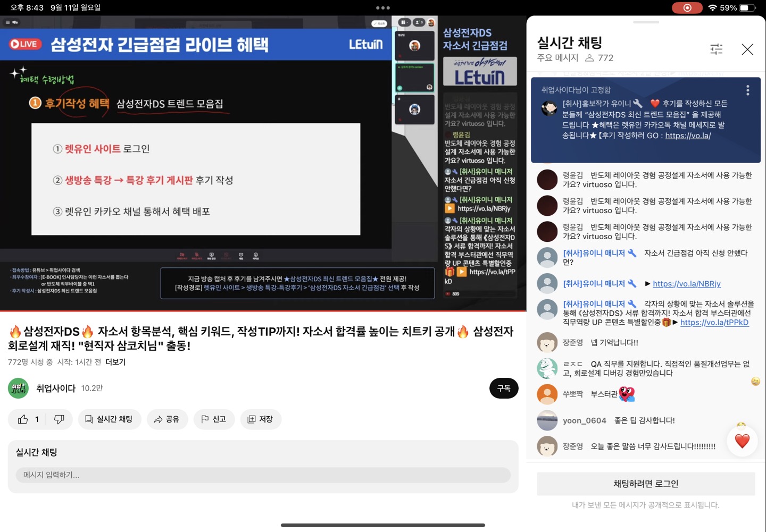Screen dimensions: 766x532
Task: Save the video with 저장
Action: (261, 419)
